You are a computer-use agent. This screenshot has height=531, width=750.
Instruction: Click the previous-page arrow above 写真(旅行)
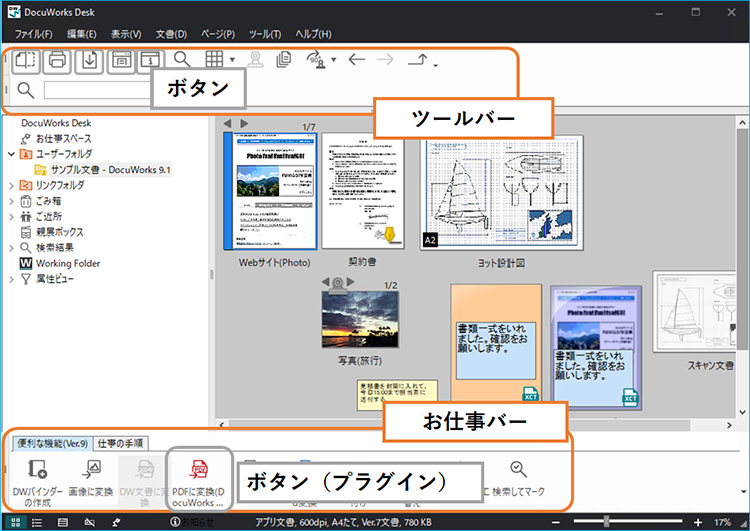coord(326,282)
